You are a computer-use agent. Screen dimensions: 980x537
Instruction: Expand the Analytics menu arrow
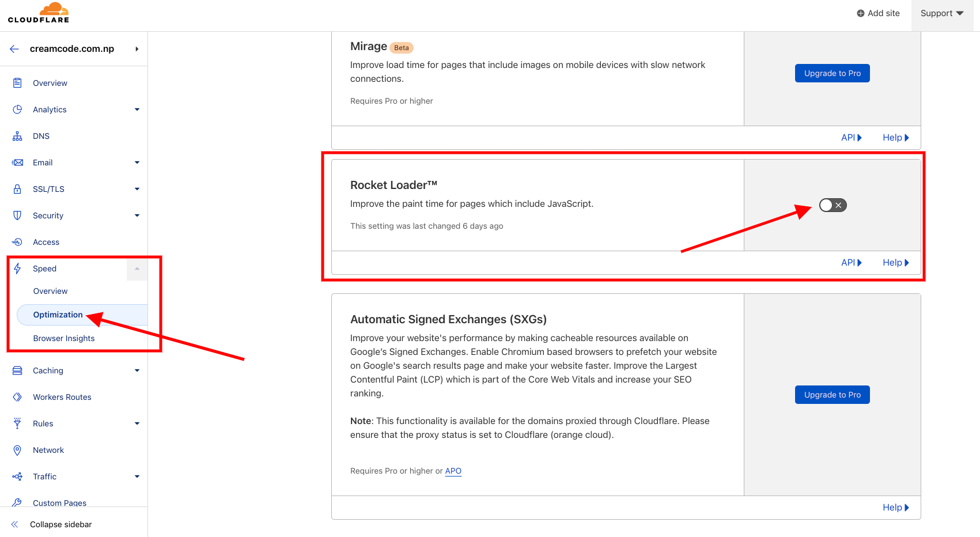(137, 109)
